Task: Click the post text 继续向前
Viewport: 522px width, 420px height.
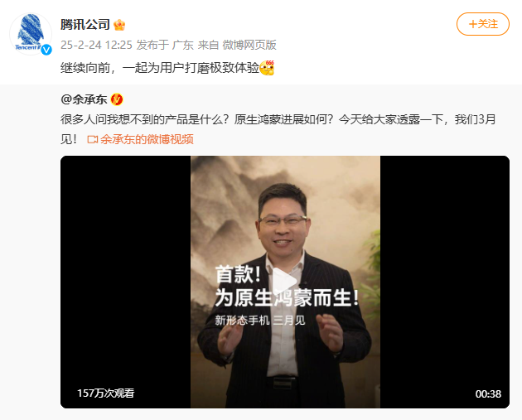Action: (x=85, y=68)
